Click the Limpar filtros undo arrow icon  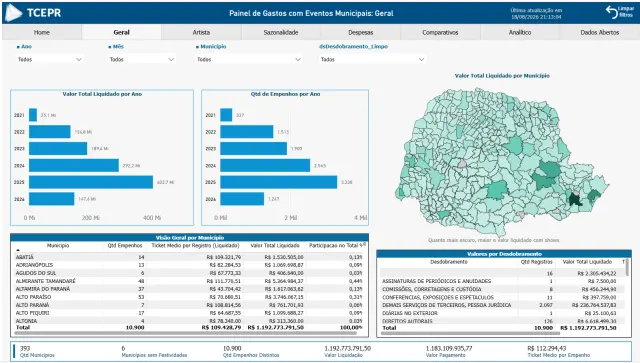point(611,12)
